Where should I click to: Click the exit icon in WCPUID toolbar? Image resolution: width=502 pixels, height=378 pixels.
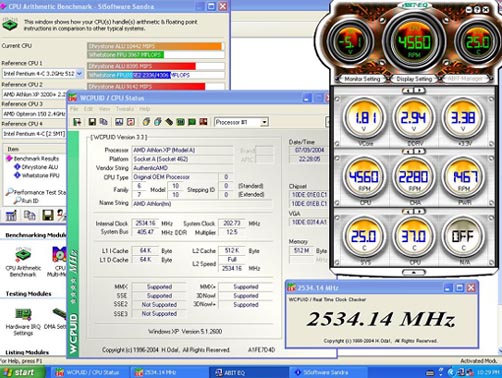tap(77, 122)
